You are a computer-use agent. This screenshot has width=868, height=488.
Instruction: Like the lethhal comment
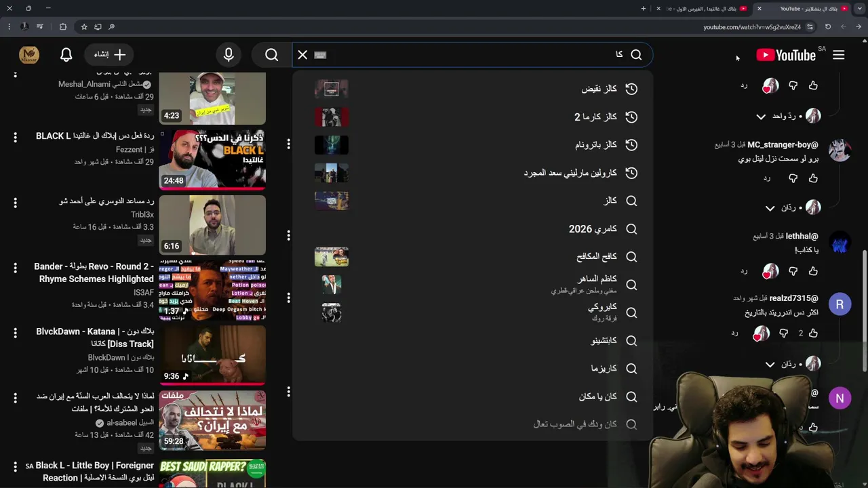[x=813, y=271]
